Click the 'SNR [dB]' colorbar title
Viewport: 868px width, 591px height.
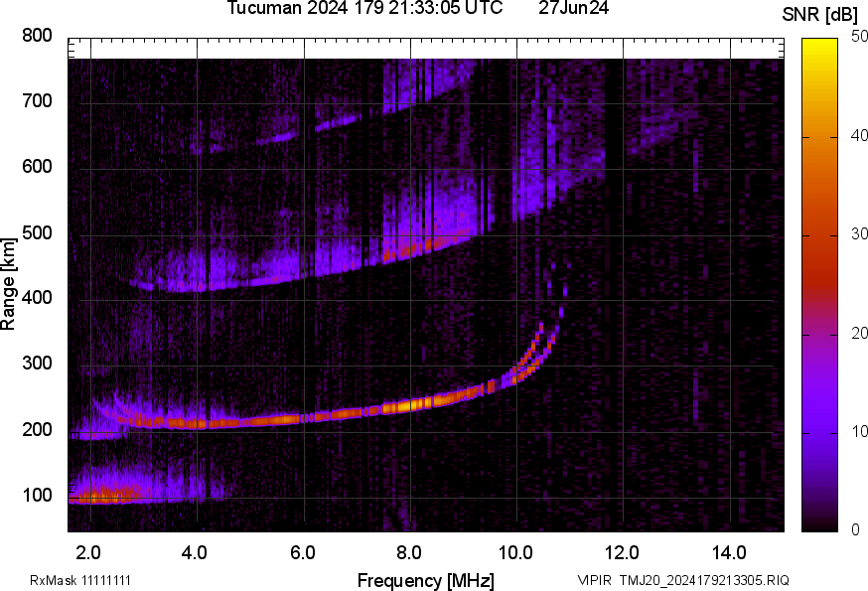819,14
